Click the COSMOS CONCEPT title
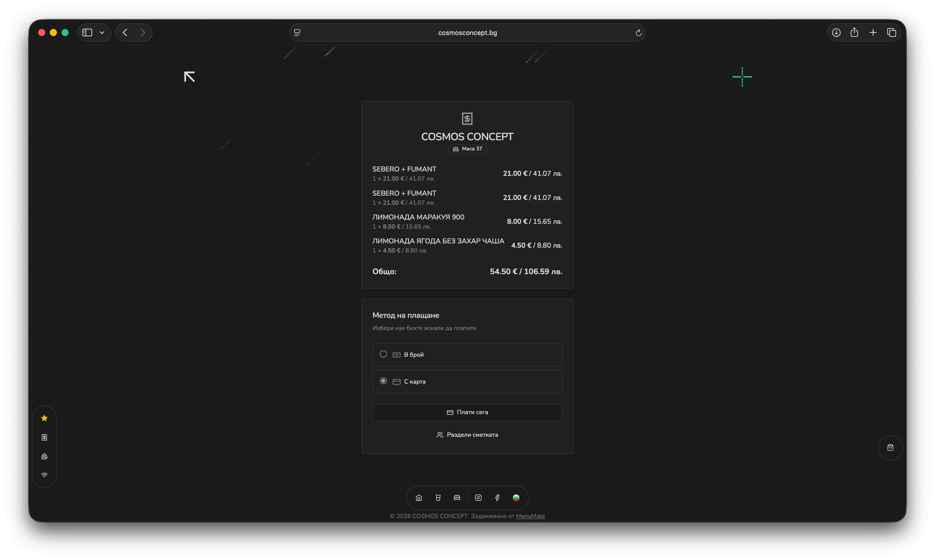The height and width of the screenshot is (560, 935). click(x=467, y=137)
